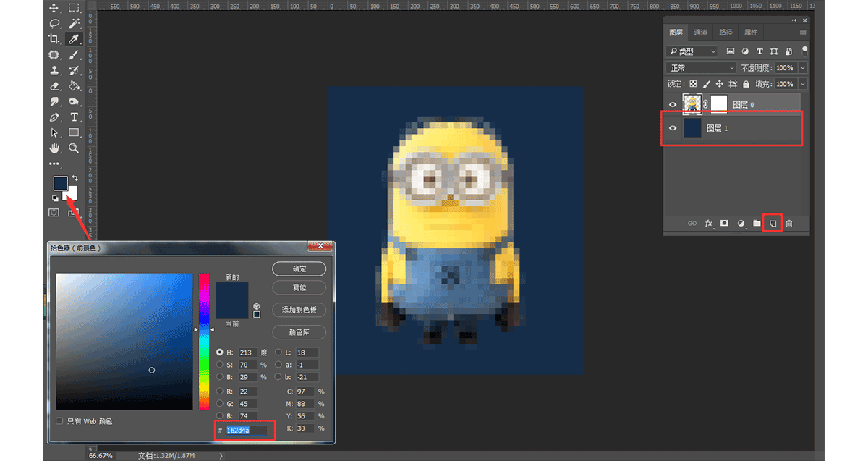Click the 复位 reset button
868x461 pixels.
click(299, 287)
